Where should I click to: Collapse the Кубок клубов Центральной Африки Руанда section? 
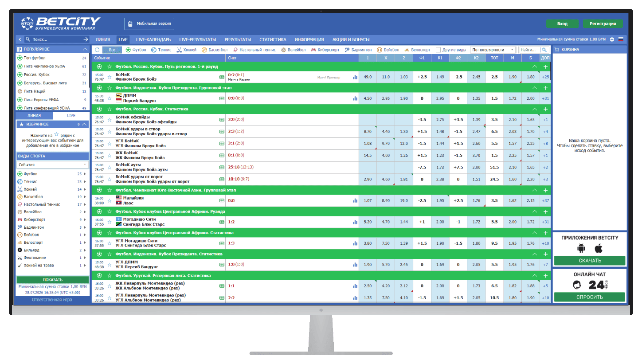535,211
